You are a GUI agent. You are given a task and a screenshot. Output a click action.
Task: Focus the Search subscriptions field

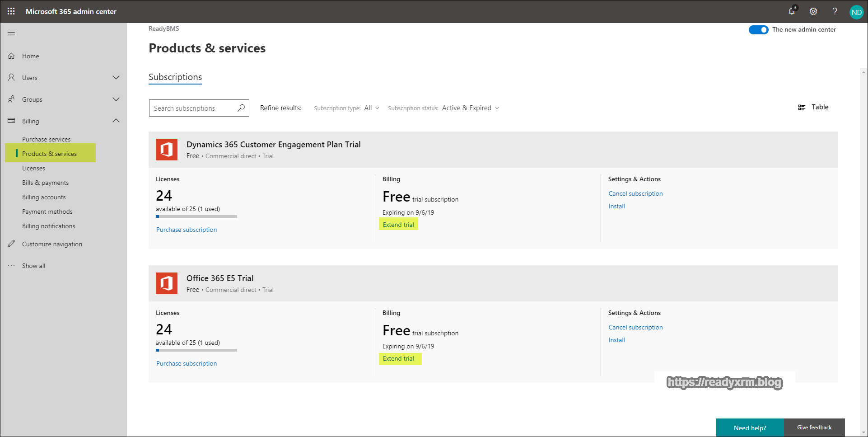(193, 108)
